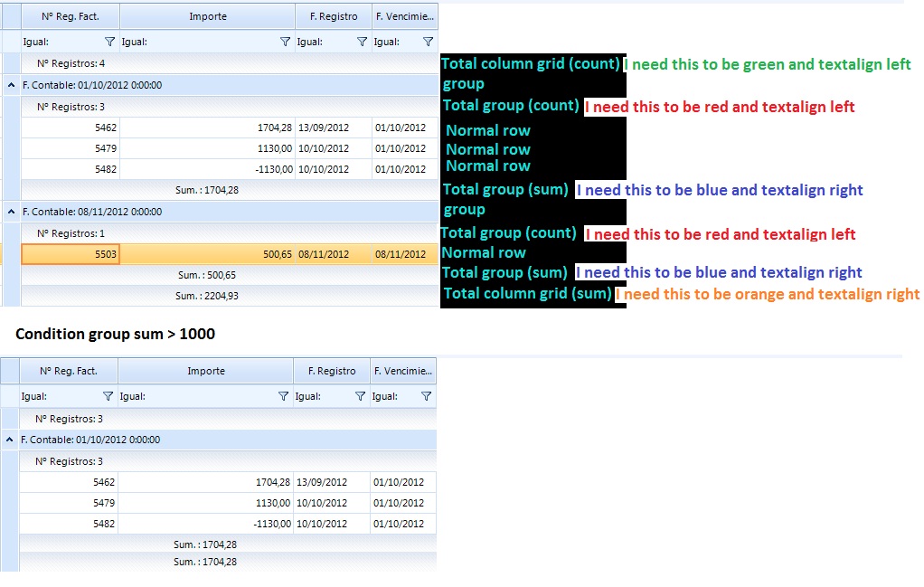Open Importe filter icon in upper grid
The width and height of the screenshot is (924, 587).
(x=285, y=42)
